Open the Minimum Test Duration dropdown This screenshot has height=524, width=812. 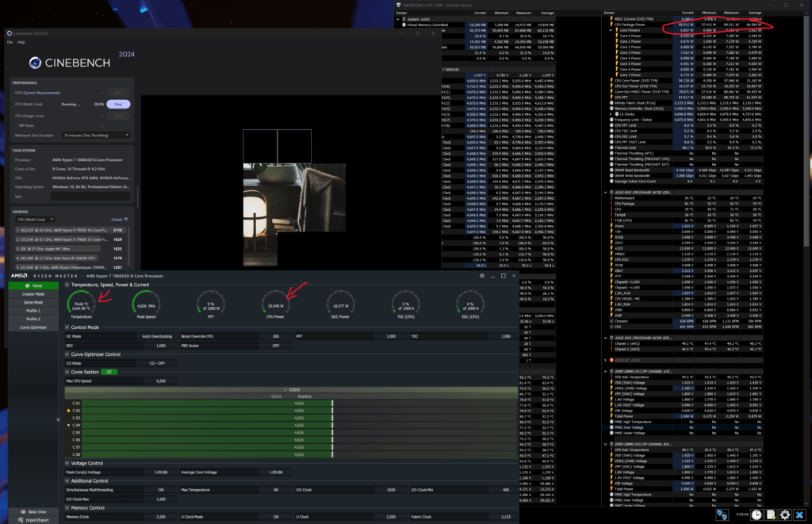pyautogui.click(x=95, y=135)
